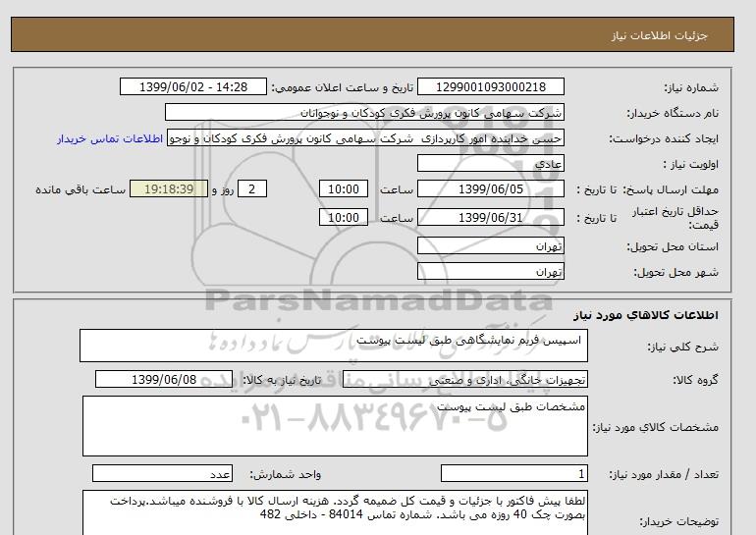Click the label توضیحات خریدار
Screen dimensions: 756x535
678,521
